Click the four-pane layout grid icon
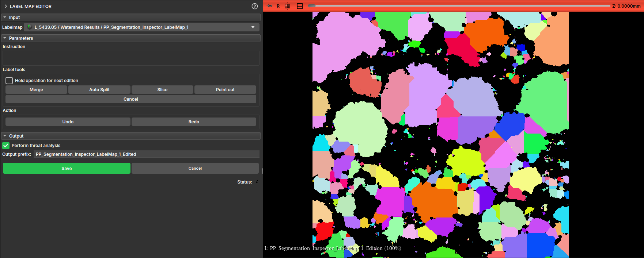This screenshot has width=644, height=258. (300, 6)
